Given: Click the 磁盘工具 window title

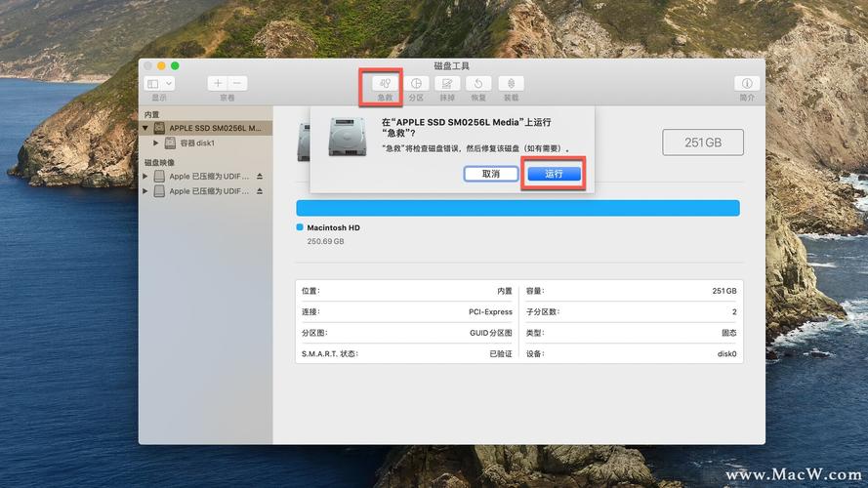Looking at the screenshot, I should click(x=452, y=65).
